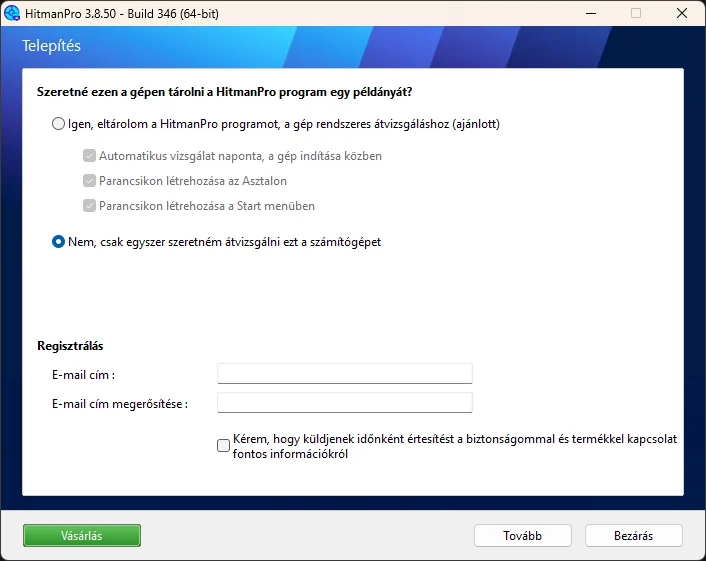Click the green Vásárlás button
Image resolution: width=706 pixels, height=561 pixels.
(82, 535)
